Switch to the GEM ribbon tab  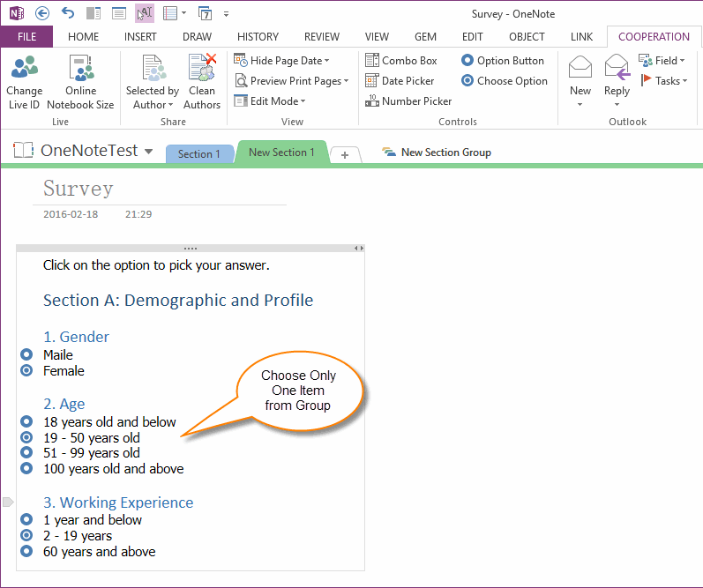coord(425,37)
